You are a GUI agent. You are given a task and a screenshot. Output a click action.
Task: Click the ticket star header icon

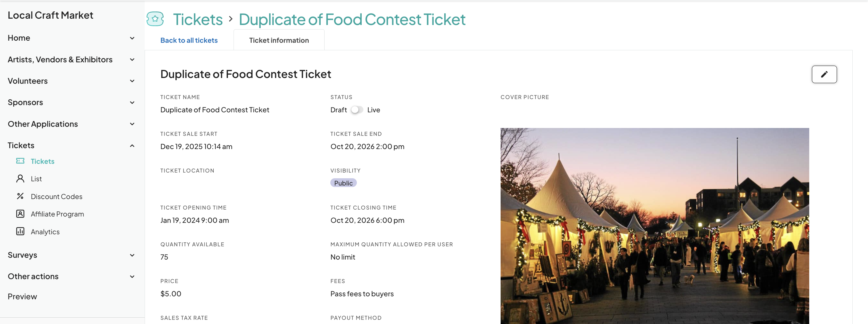(x=155, y=19)
